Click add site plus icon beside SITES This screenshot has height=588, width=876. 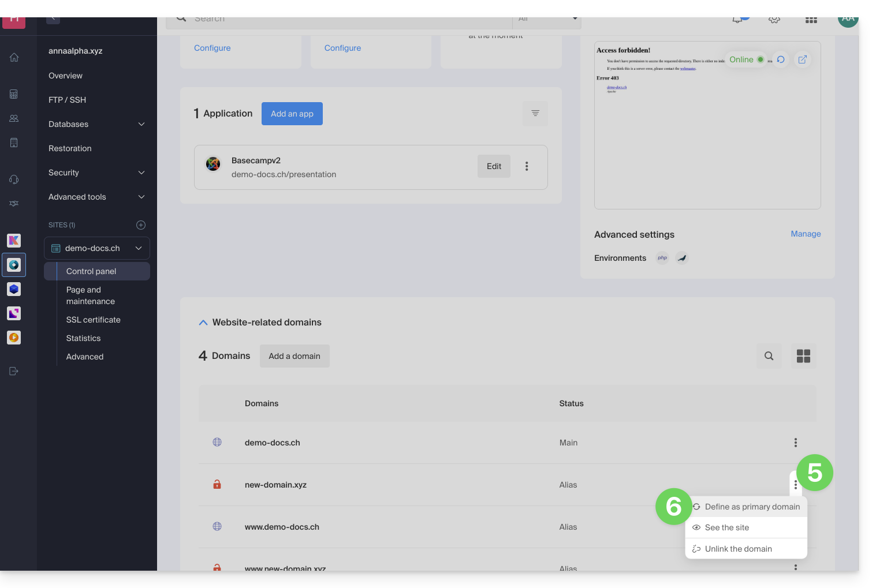click(x=140, y=225)
